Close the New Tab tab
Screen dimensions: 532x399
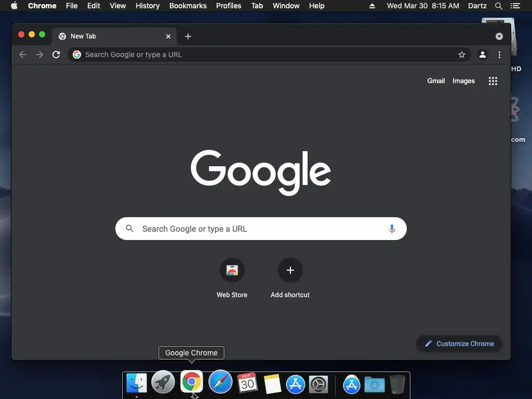(168, 36)
